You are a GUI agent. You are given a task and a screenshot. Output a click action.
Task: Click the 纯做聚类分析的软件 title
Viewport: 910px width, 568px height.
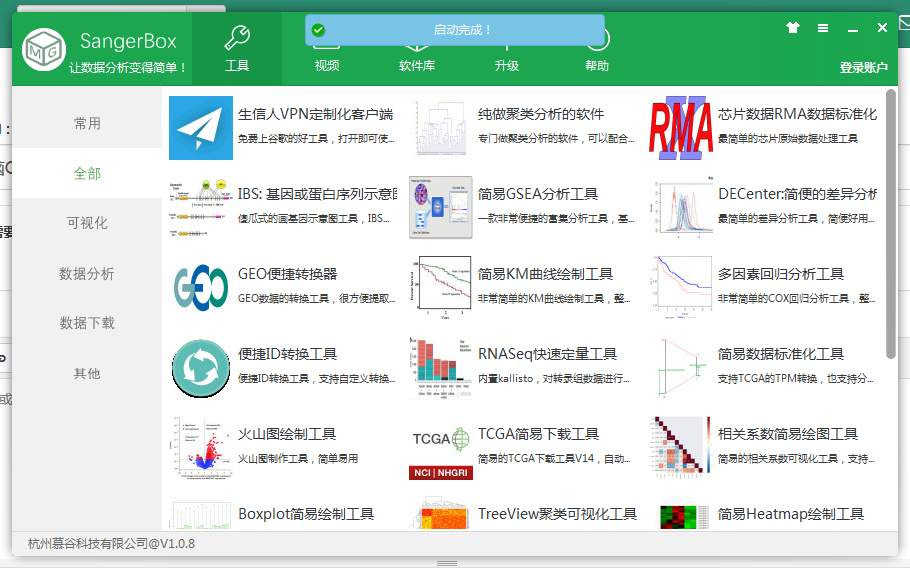click(x=541, y=114)
